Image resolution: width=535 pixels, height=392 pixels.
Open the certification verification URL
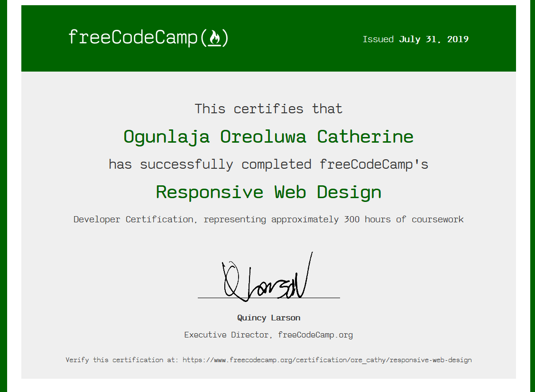point(327,360)
